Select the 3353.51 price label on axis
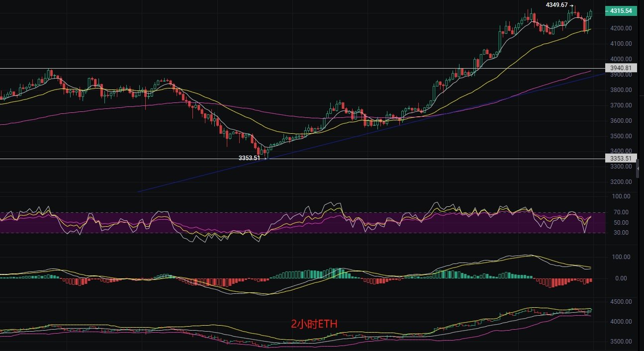 click(x=620, y=159)
